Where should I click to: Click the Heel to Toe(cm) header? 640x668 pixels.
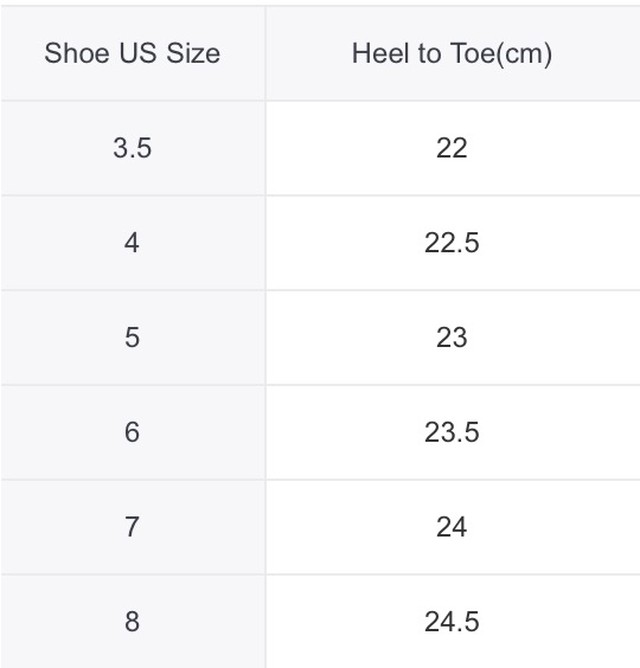(x=453, y=53)
